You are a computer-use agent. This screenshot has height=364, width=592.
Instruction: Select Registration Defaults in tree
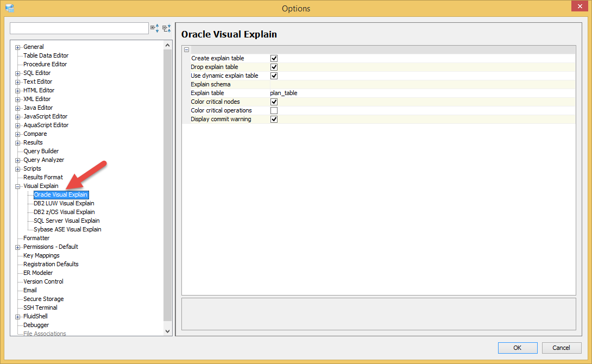[51, 264]
